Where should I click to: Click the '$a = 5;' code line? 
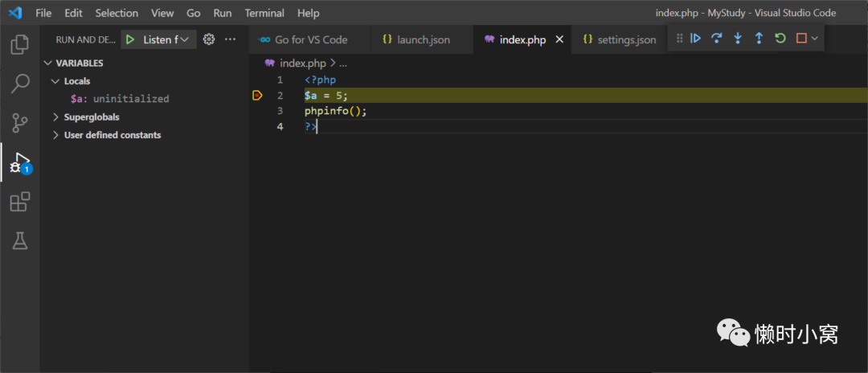pos(326,95)
